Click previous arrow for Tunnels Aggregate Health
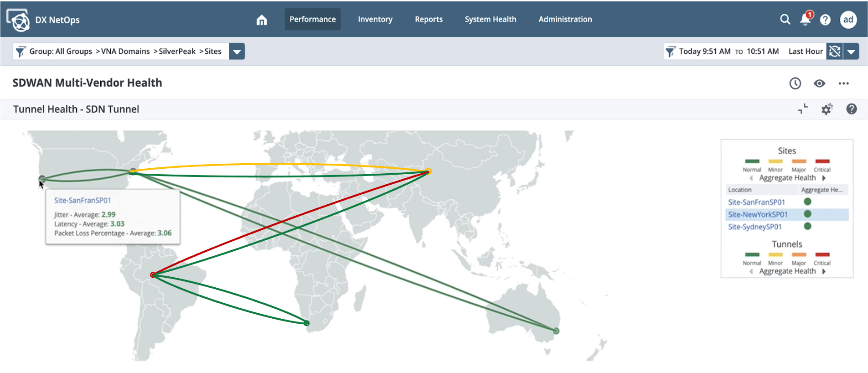Image resolution: width=868 pixels, height=373 pixels. point(751,271)
